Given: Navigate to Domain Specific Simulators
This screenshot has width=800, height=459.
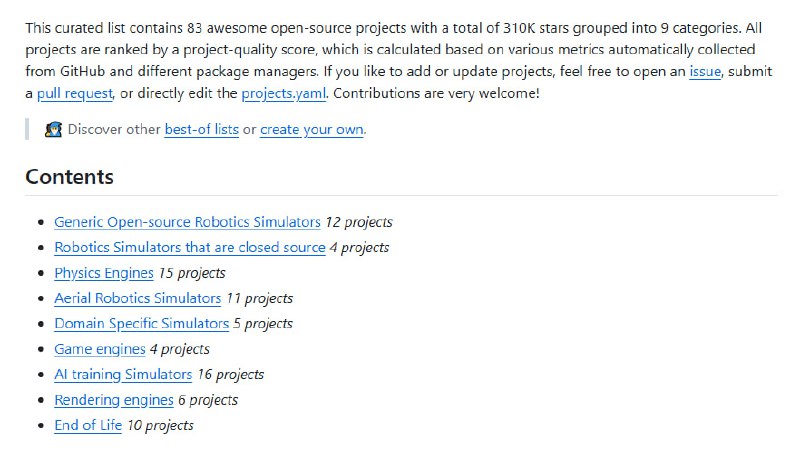Looking at the screenshot, I should [x=142, y=324].
